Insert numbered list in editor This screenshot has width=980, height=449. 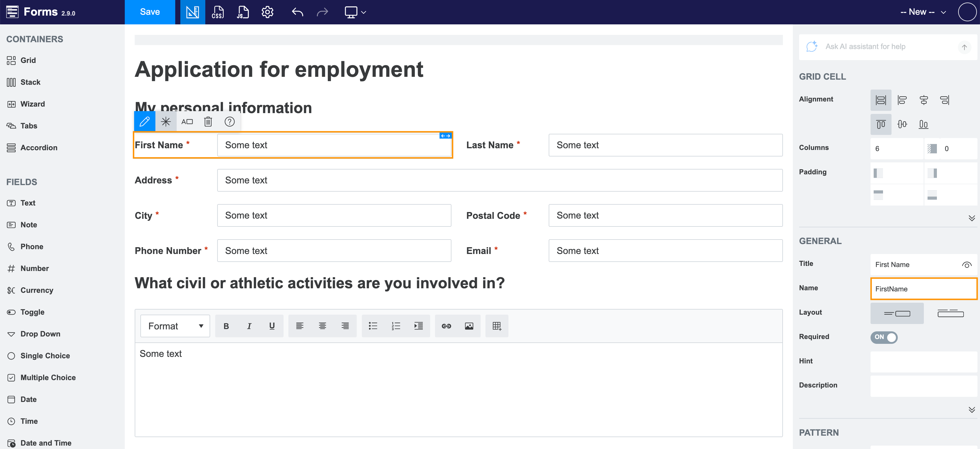click(x=396, y=326)
